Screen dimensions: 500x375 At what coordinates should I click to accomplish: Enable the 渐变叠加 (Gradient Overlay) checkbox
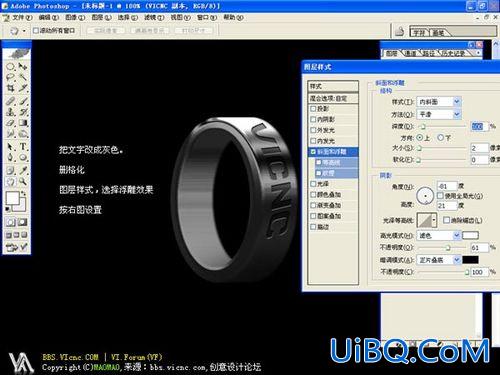coord(313,205)
